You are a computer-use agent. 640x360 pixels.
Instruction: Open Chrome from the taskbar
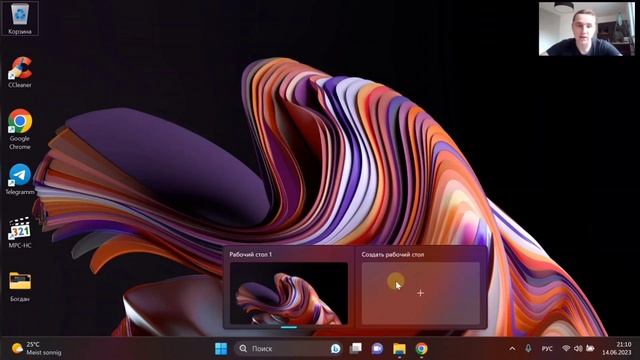421,349
